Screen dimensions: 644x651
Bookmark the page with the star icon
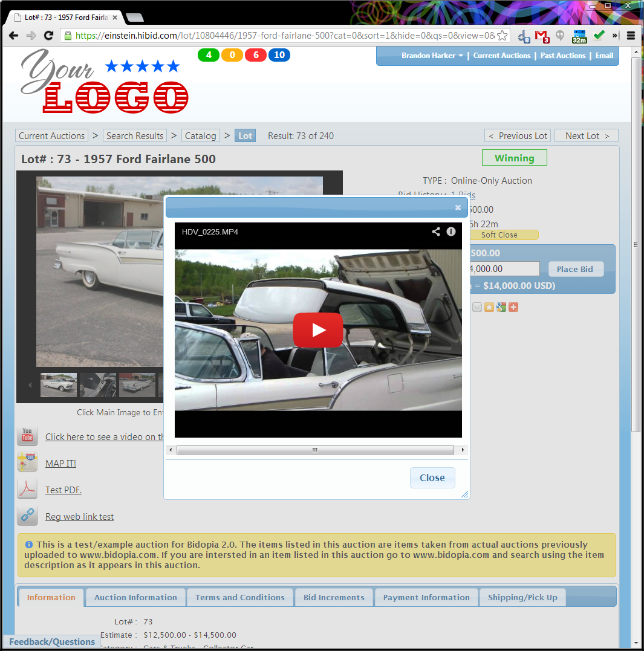click(502, 36)
